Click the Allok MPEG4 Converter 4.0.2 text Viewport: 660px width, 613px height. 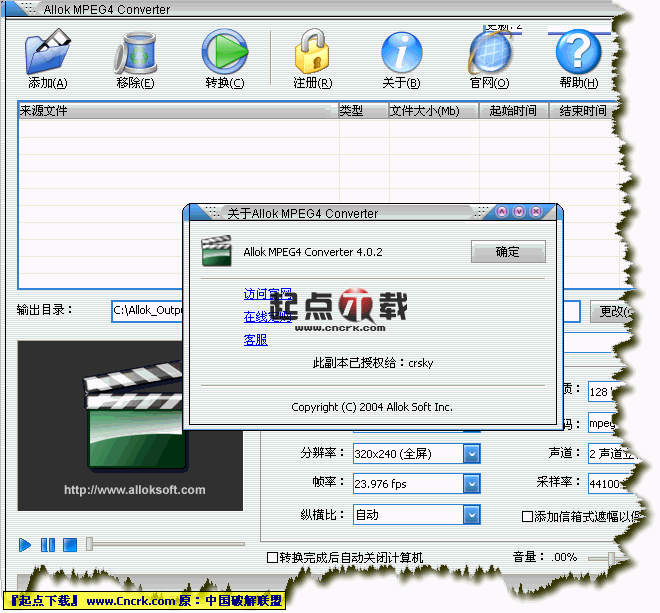[313, 252]
